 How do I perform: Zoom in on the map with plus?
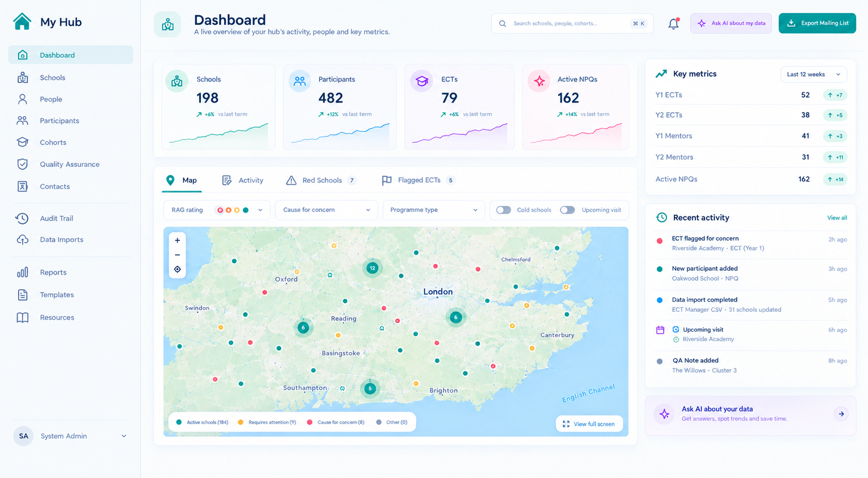(177, 240)
